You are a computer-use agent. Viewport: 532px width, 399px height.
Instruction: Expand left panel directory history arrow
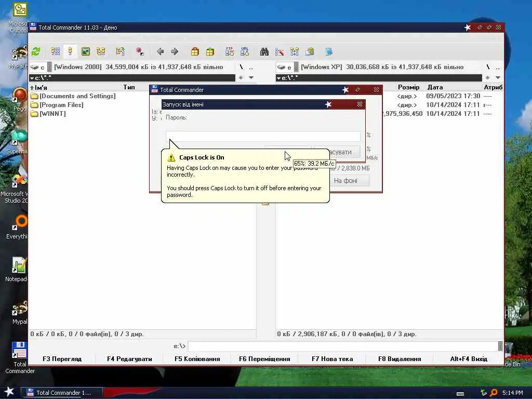(x=251, y=78)
